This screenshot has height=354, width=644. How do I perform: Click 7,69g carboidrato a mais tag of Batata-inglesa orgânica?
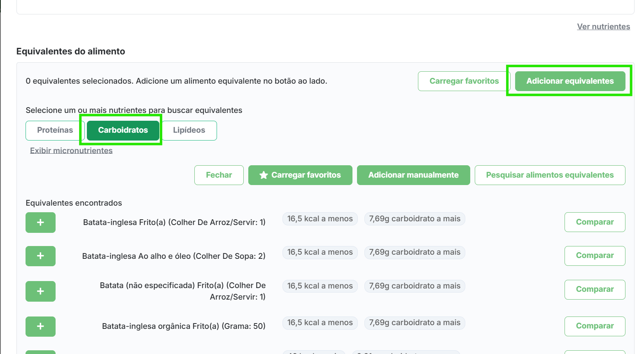[x=415, y=323]
